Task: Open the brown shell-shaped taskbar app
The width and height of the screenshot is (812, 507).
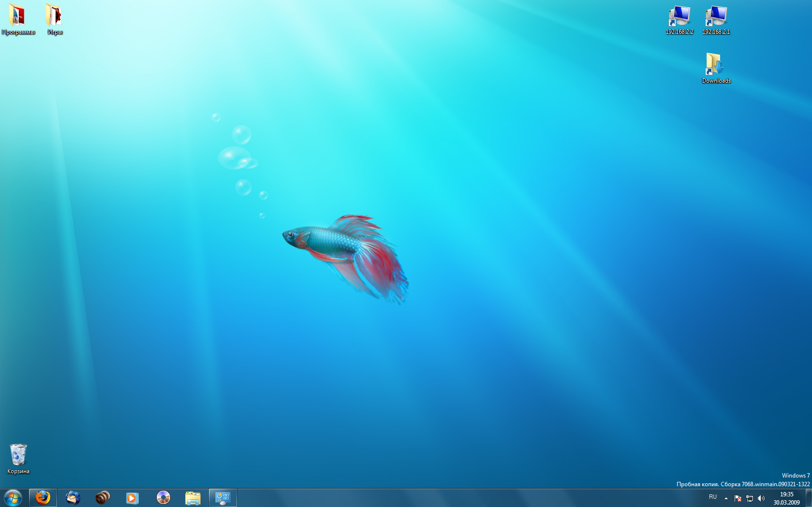Action: tap(103, 498)
